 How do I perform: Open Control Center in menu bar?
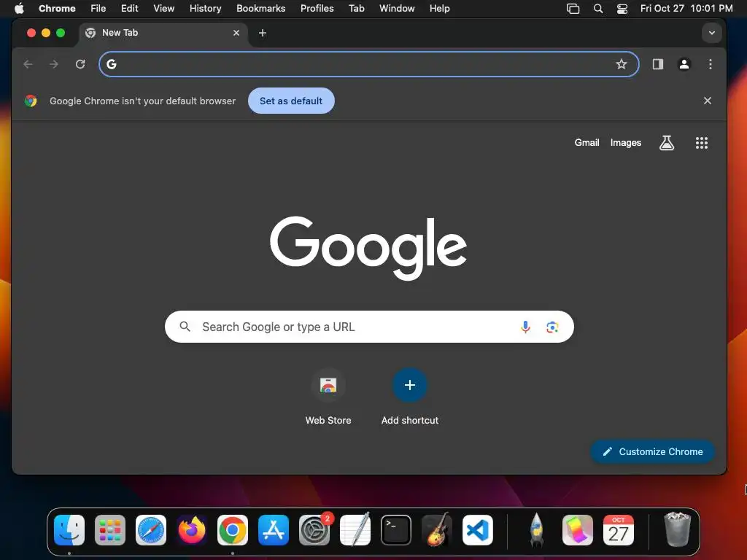point(622,8)
